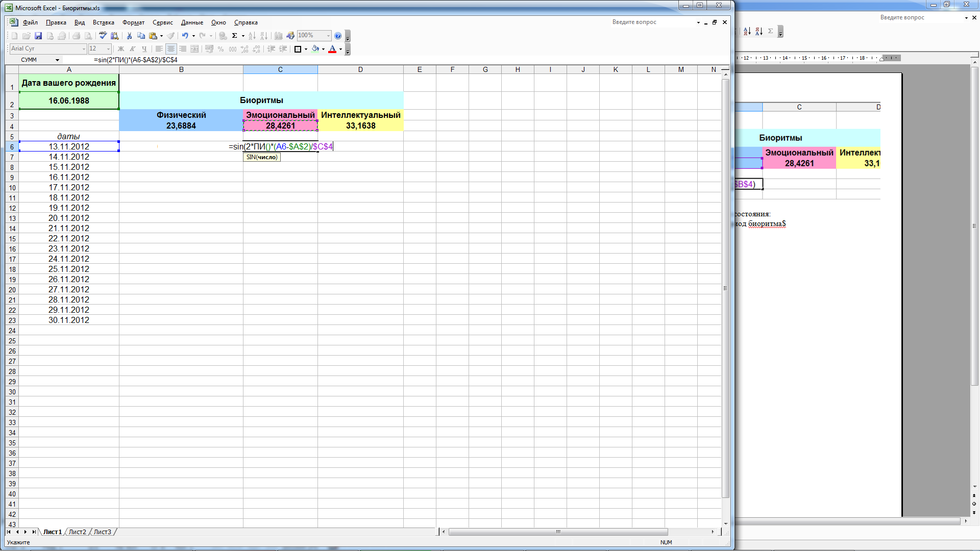Expand the font color palette arrow
This screenshot has height=551, width=980.
pyautogui.click(x=340, y=49)
